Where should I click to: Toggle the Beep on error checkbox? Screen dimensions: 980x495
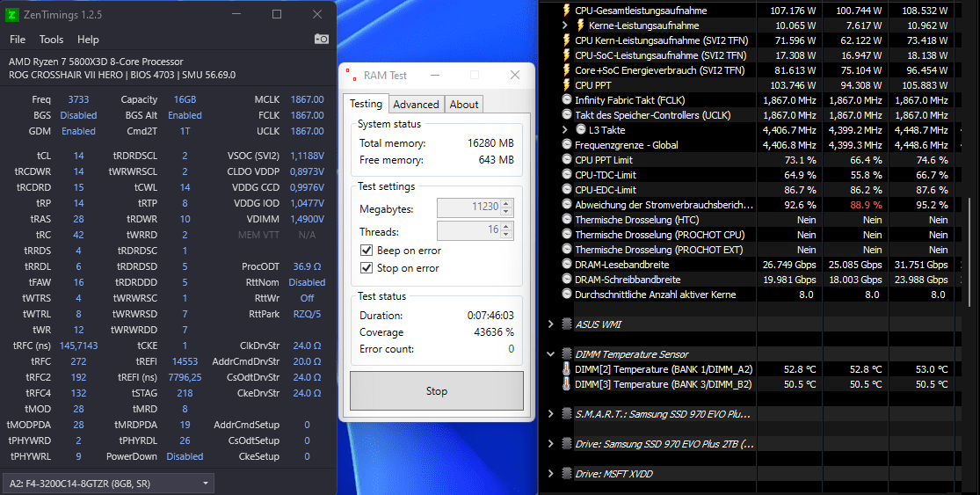click(367, 250)
